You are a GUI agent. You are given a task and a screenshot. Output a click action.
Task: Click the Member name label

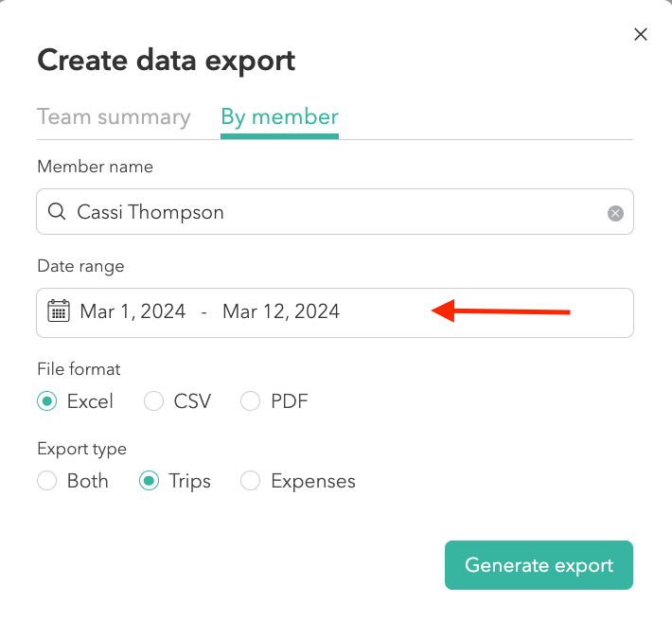click(x=96, y=167)
